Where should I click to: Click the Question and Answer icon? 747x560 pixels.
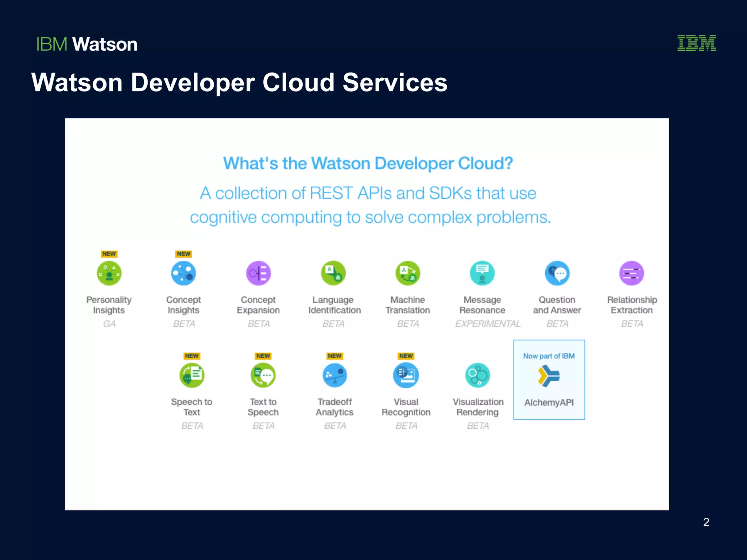(557, 273)
